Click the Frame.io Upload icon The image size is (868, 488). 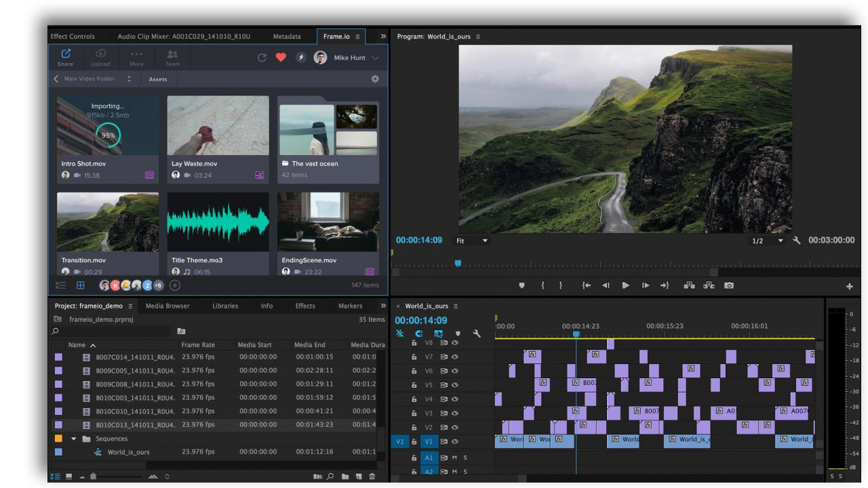pyautogui.click(x=100, y=54)
